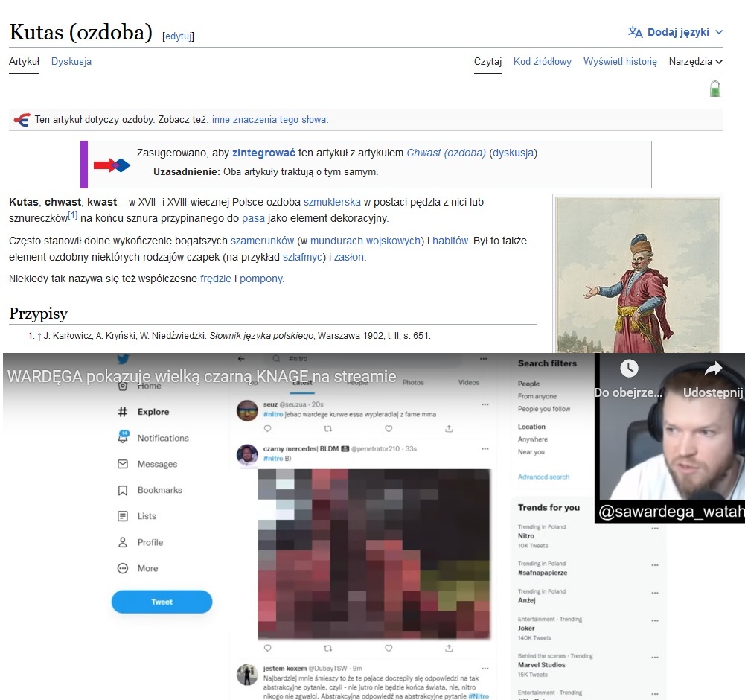Open the Dodaj języki language dropdown

point(675,32)
